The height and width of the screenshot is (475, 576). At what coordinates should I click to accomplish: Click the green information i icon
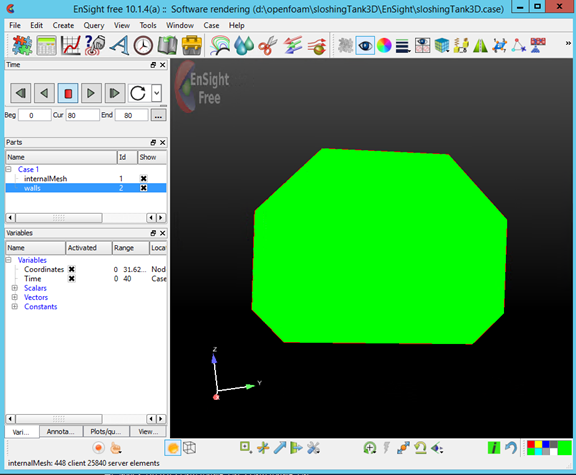(494, 448)
